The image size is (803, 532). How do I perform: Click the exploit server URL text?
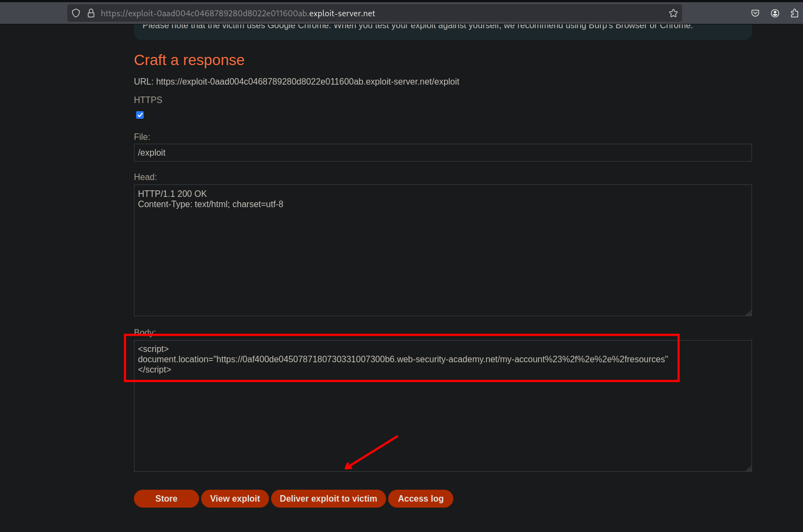(307, 82)
